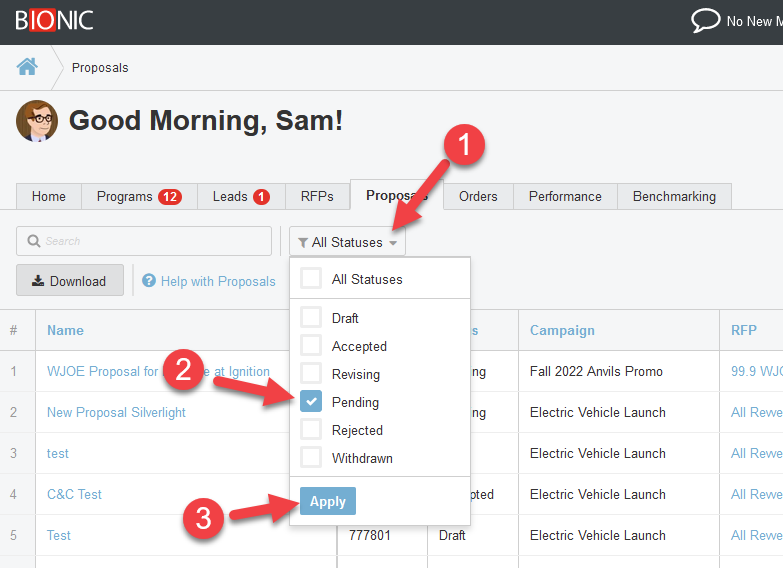Open the 99.9 WJOE RFP link
This screenshot has width=783, height=568.
click(757, 371)
